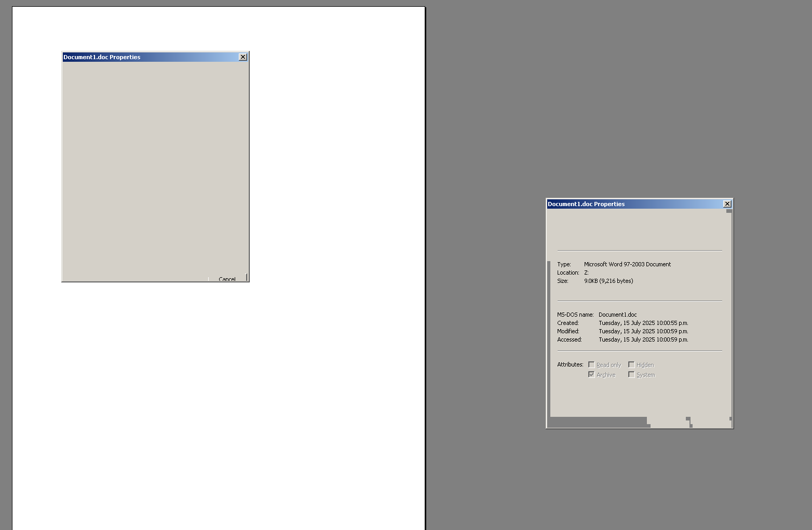Click the Modified date value
The image size is (812, 530).
tap(643, 331)
